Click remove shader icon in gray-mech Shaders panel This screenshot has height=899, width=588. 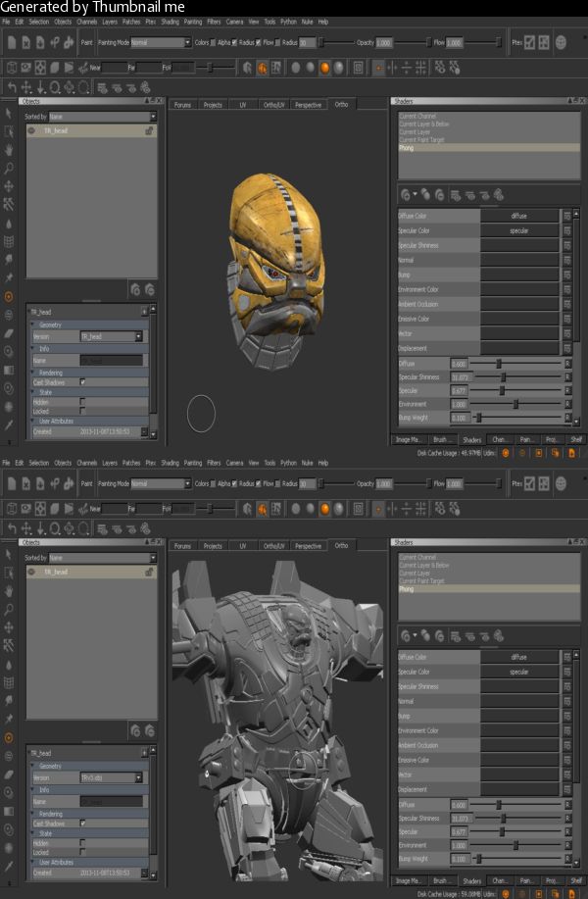pos(440,636)
